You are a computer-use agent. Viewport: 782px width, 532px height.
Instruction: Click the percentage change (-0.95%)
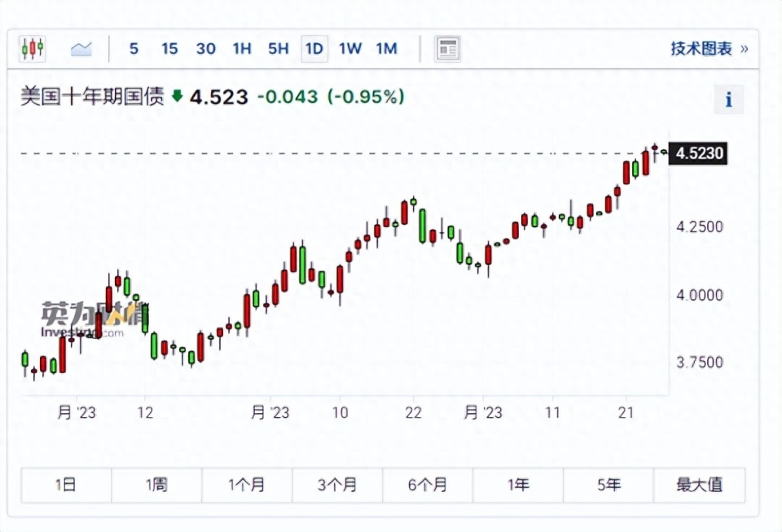(366, 97)
